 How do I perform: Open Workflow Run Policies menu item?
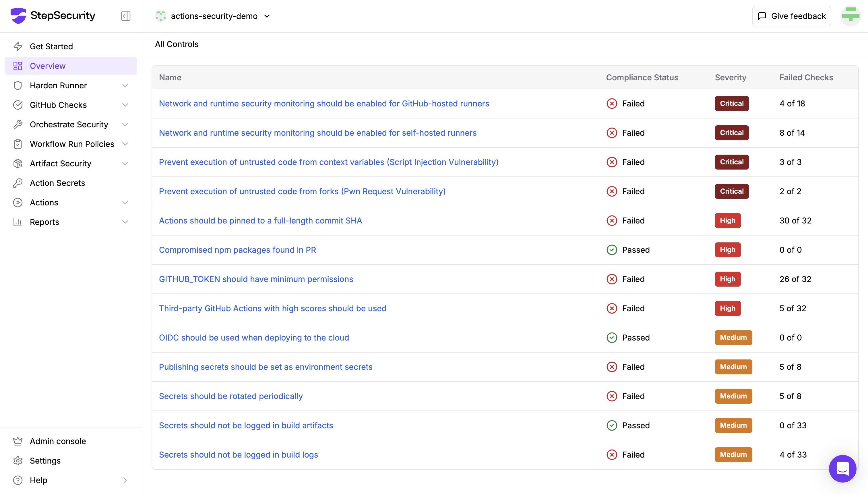72,144
